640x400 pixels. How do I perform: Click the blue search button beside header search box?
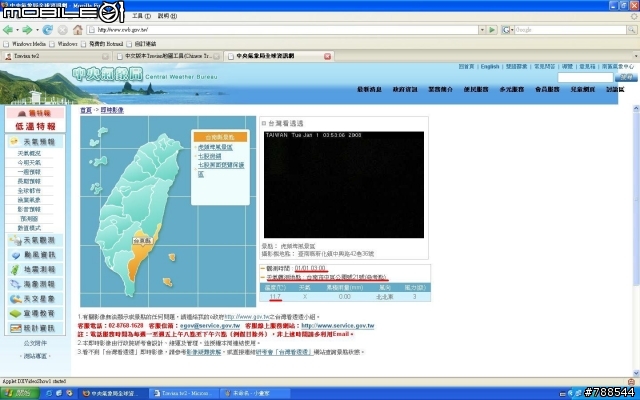(626, 77)
